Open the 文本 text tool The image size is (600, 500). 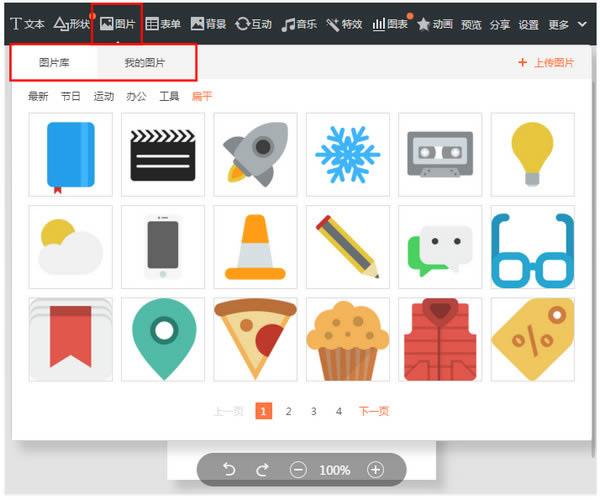click(27, 23)
